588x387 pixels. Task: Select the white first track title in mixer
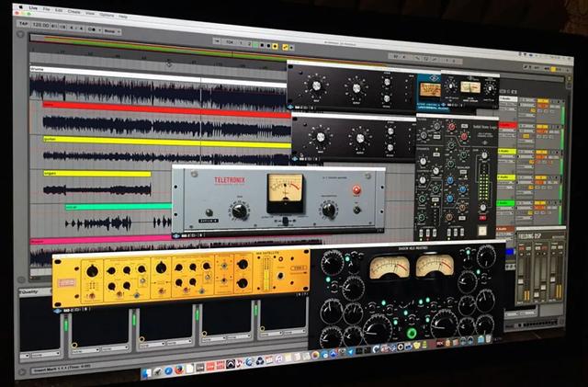click(508, 99)
